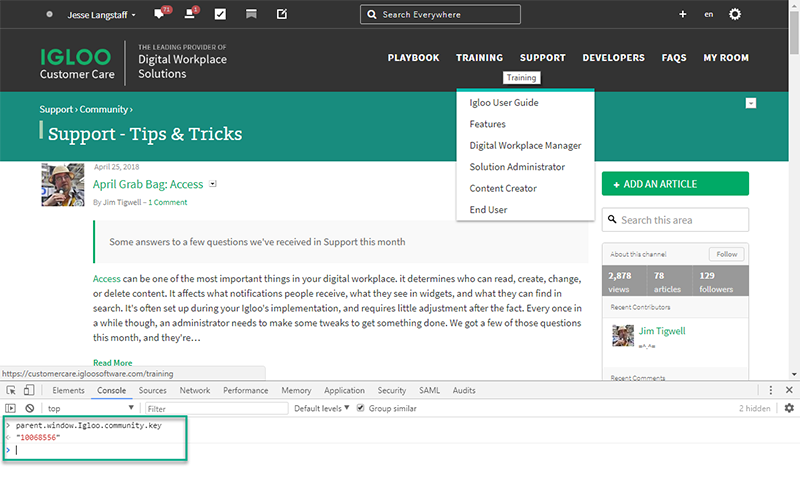
Task: Open the TRAINING nav menu
Action: point(479,58)
